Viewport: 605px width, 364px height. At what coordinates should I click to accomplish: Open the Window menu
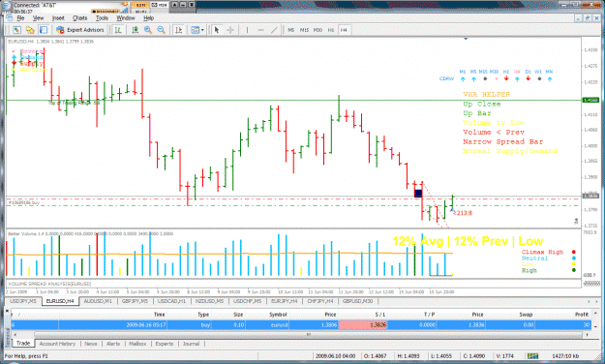(126, 18)
